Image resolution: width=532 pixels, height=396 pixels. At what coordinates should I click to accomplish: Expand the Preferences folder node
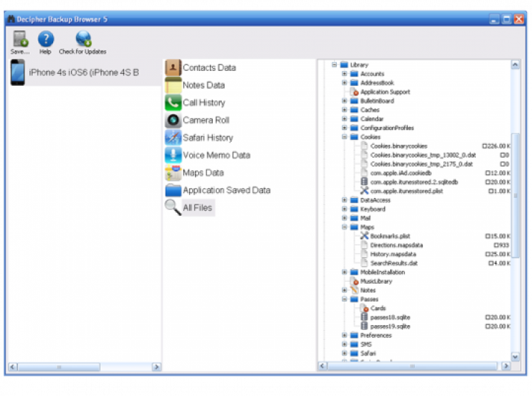(x=344, y=335)
